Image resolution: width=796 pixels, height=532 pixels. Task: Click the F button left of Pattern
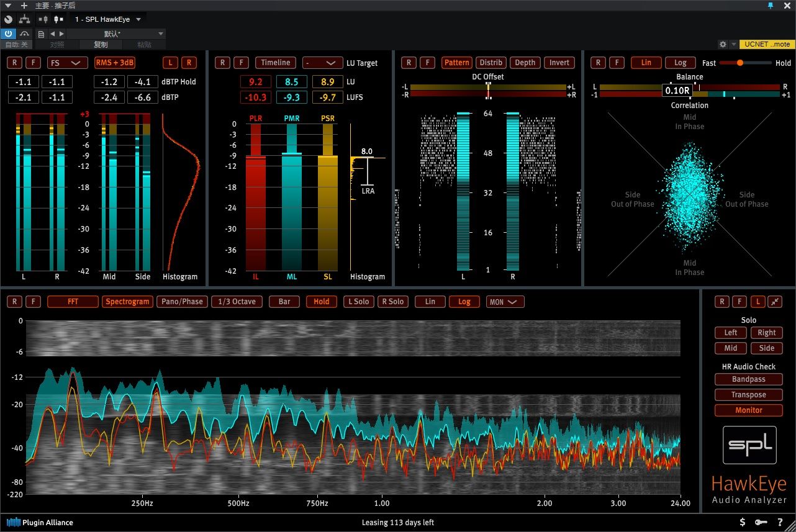427,63
